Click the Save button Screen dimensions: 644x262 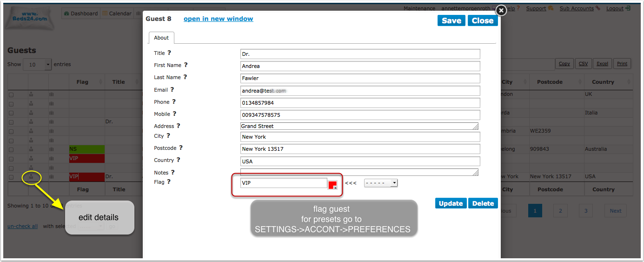tap(451, 20)
